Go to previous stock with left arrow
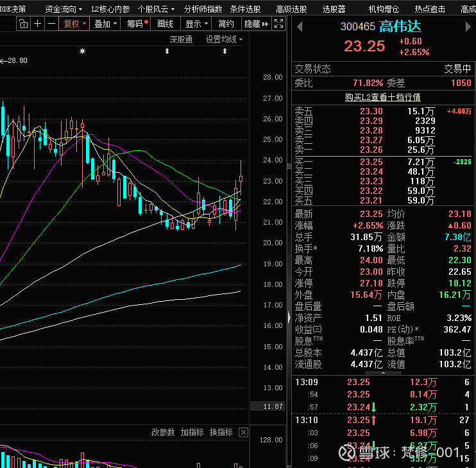Viewport: 476px width, 468px height. point(300,27)
